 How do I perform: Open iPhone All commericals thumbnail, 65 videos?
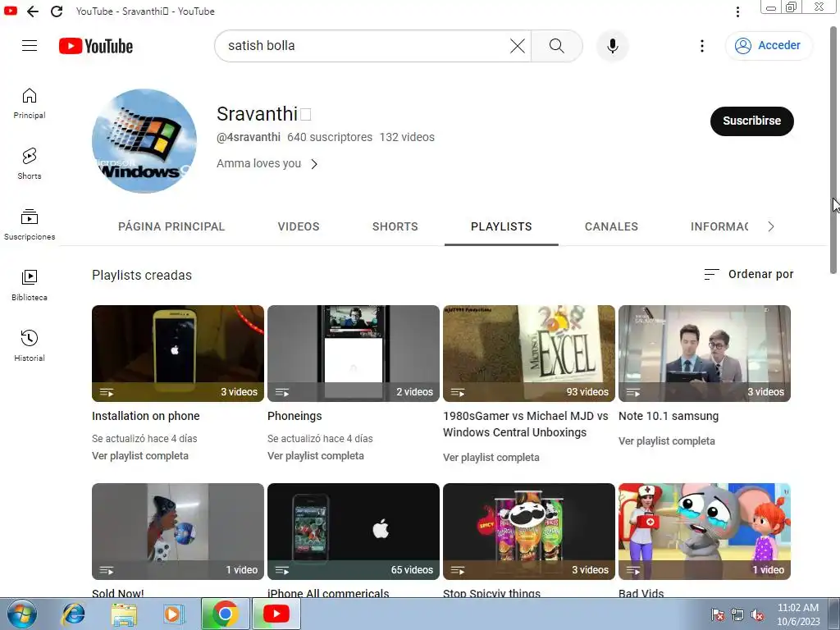click(353, 532)
